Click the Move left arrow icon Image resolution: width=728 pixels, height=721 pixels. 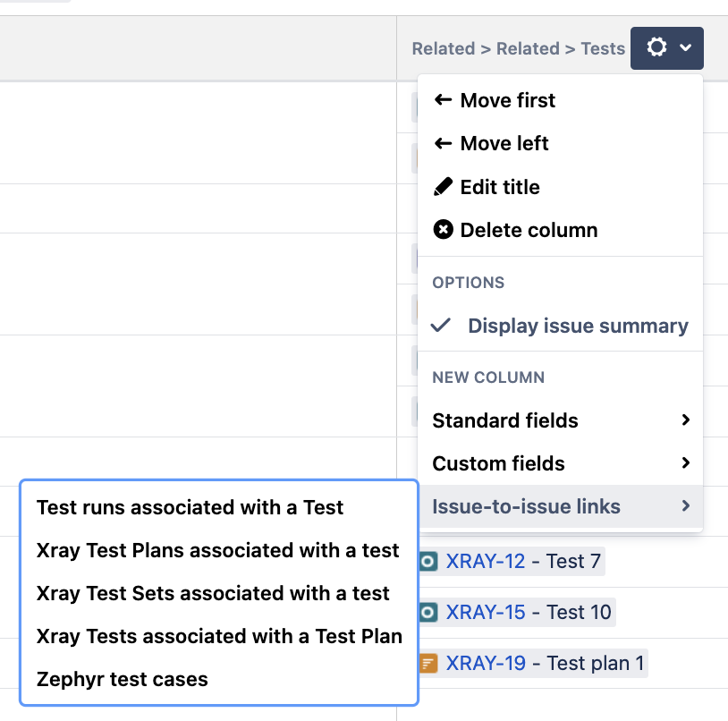click(x=443, y=143)
